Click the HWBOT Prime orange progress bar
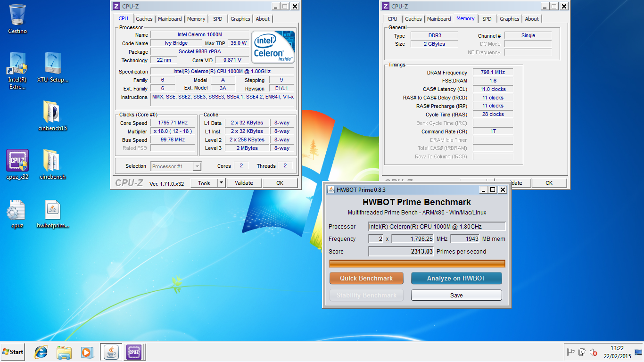 tap(417, 263)
